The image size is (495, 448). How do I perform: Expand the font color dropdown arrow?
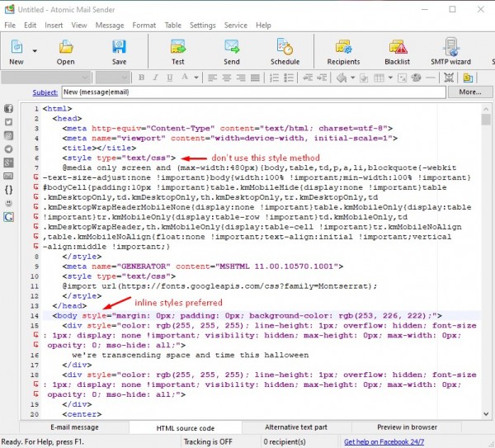(196, 78)
